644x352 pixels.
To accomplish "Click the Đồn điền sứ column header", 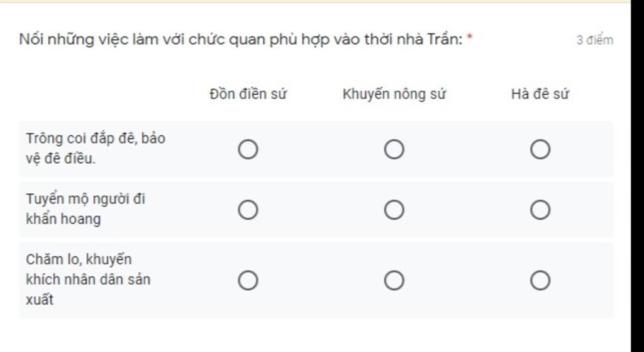I will [248, 94].
